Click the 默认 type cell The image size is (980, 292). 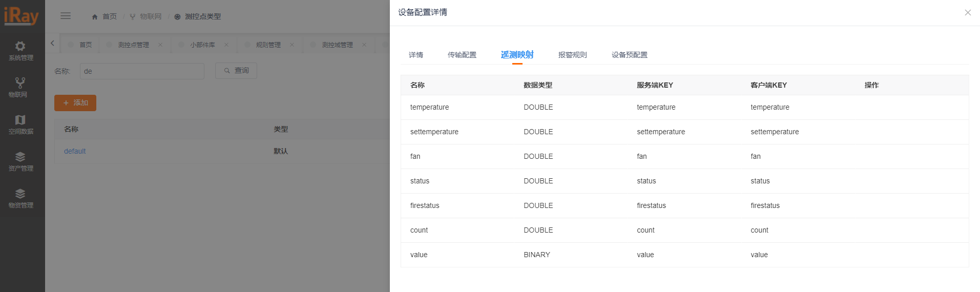(x=281, y=151)
